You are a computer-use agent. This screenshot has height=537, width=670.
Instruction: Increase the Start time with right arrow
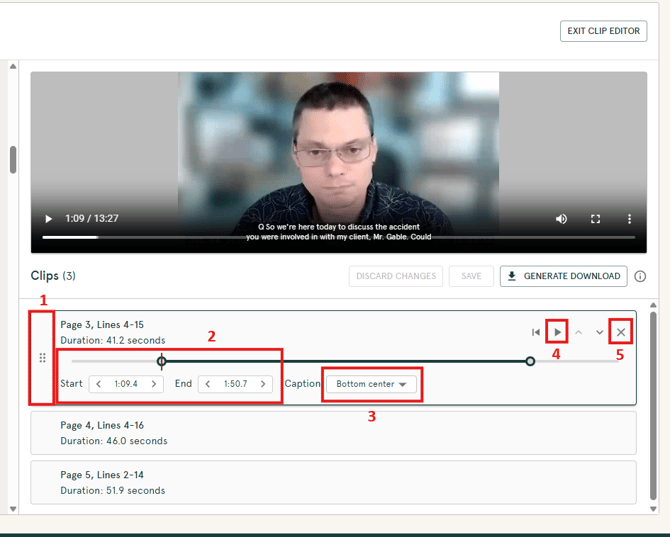[x=153, y=384]
